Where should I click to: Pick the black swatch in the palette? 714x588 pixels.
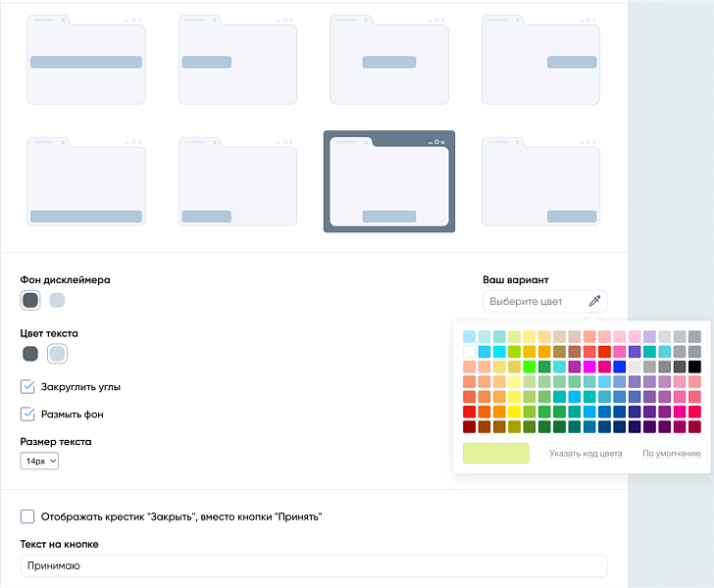pos(694,367)
